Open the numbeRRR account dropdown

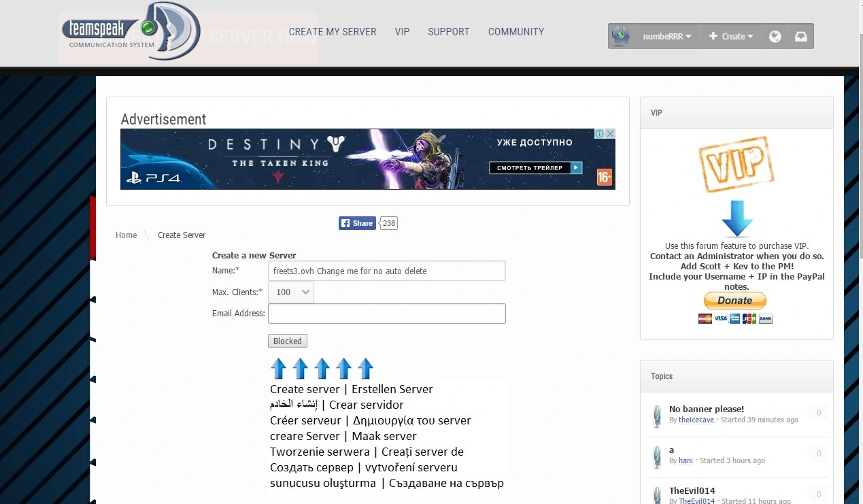click(x=666, y=37)
